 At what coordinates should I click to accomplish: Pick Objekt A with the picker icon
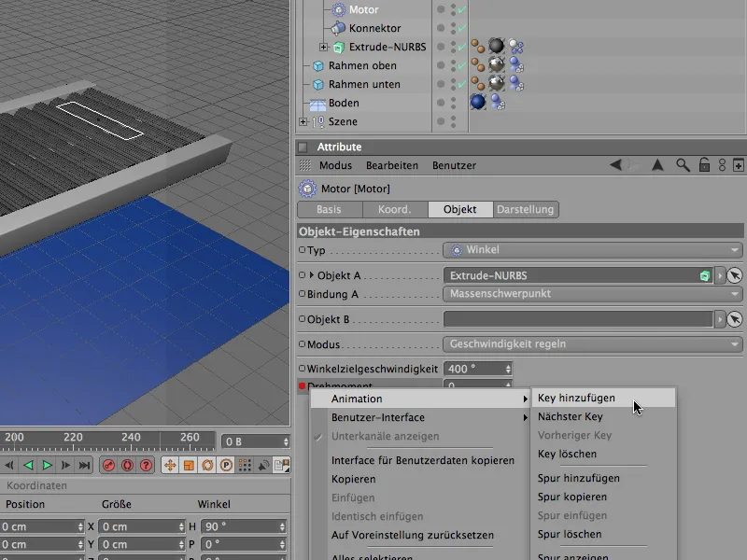point(735,275)
